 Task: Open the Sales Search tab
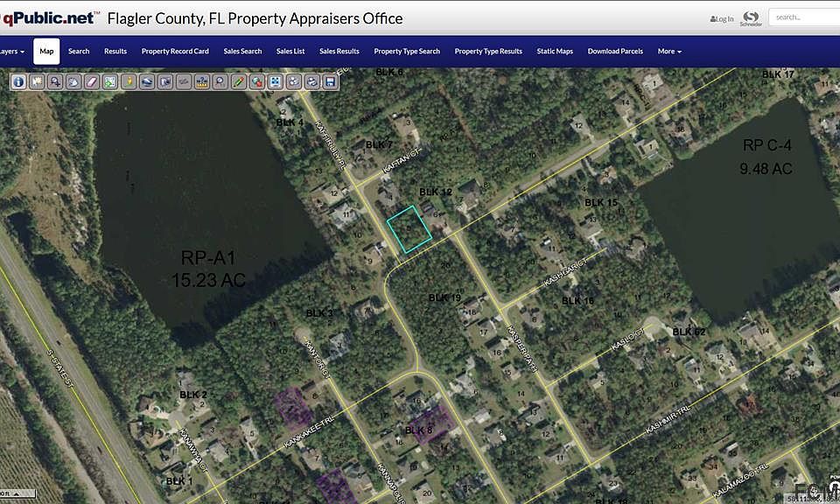coord(242,52)
